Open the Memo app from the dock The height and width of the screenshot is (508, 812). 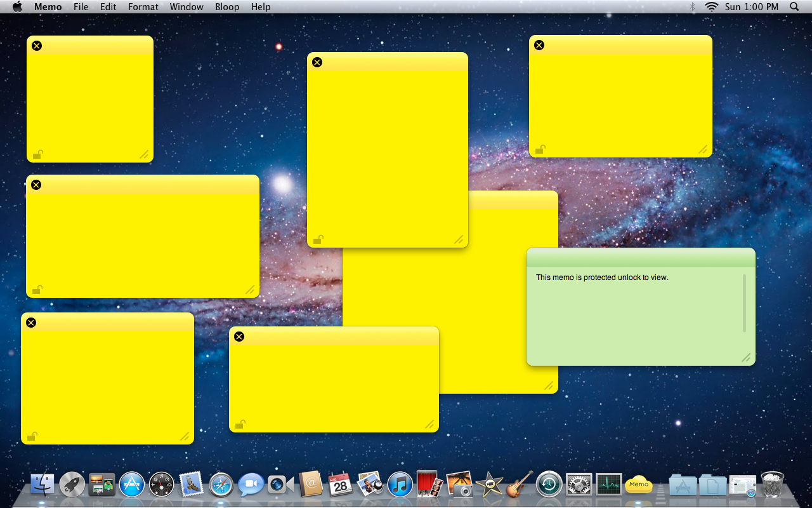click(x=639, y=485)
